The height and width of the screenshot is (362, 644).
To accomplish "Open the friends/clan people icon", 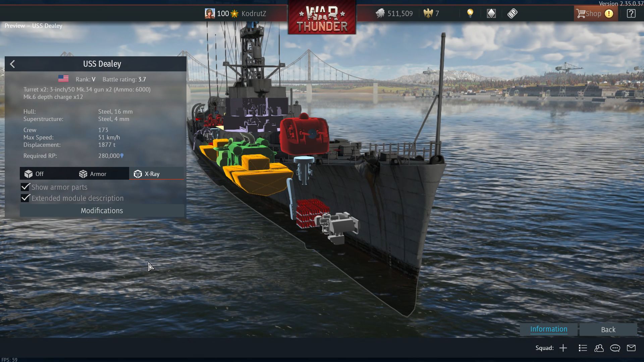I will pos(599,348).
